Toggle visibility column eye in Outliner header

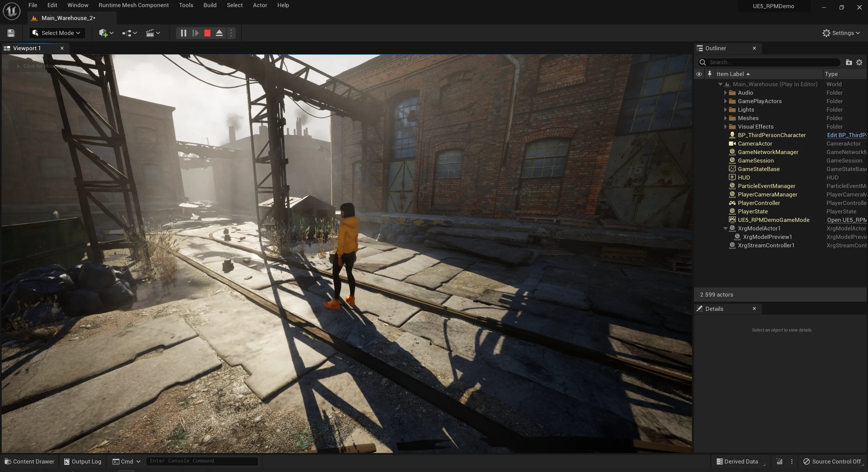coord(699,74)
